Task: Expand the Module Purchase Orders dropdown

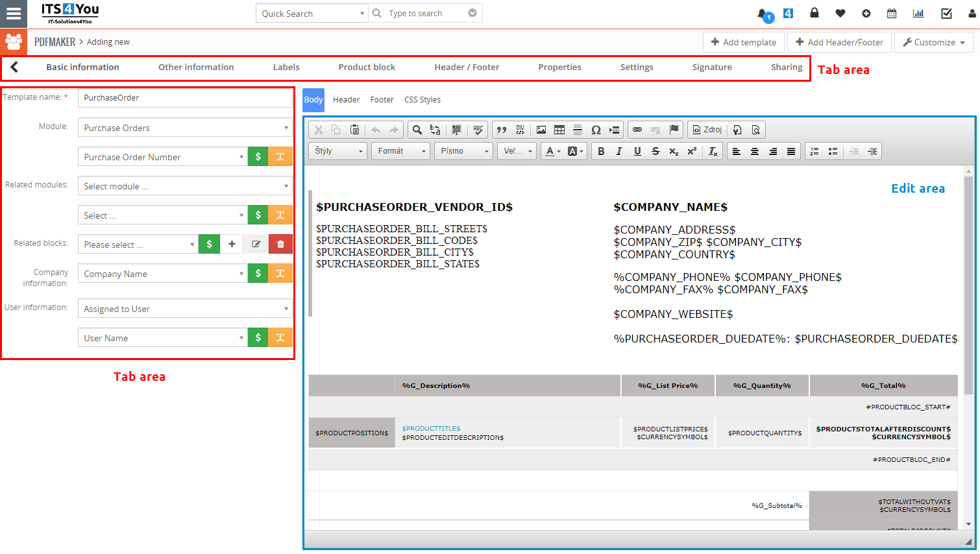Action: (185, 128)
